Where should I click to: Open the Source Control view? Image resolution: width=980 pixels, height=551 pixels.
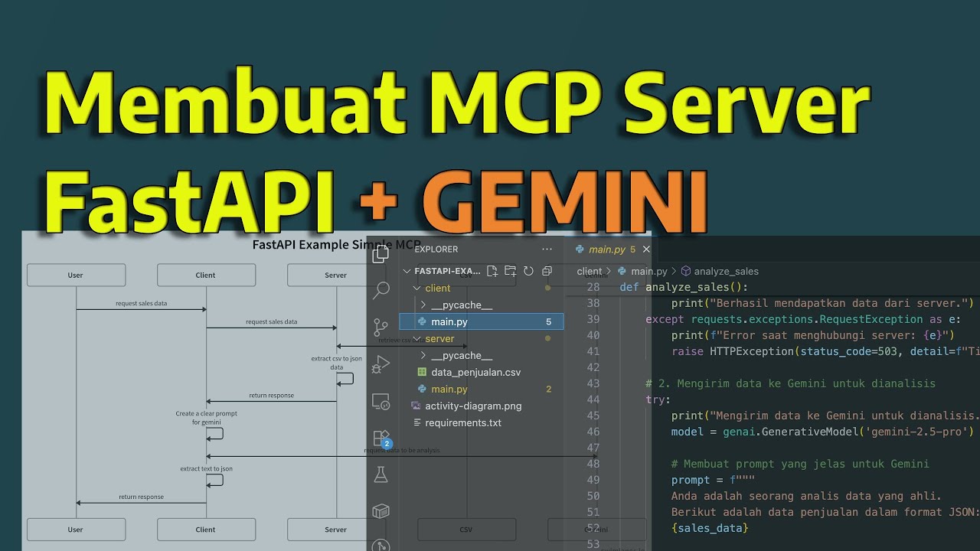point(381,328)
